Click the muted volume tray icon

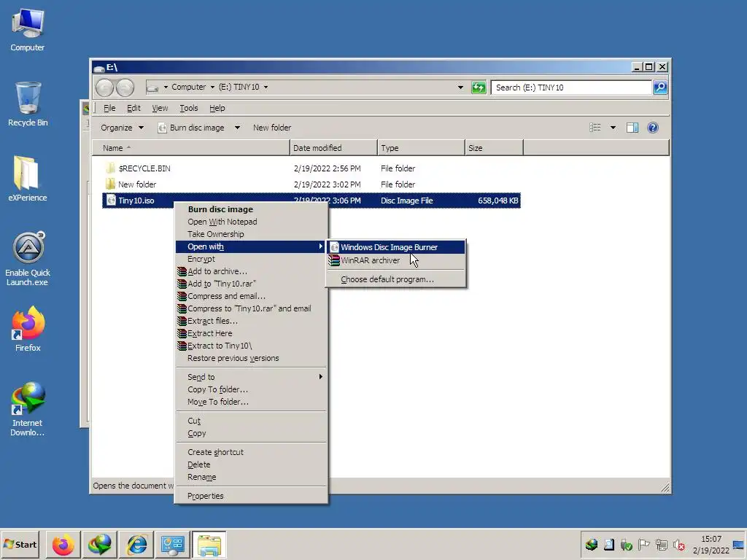679,544
